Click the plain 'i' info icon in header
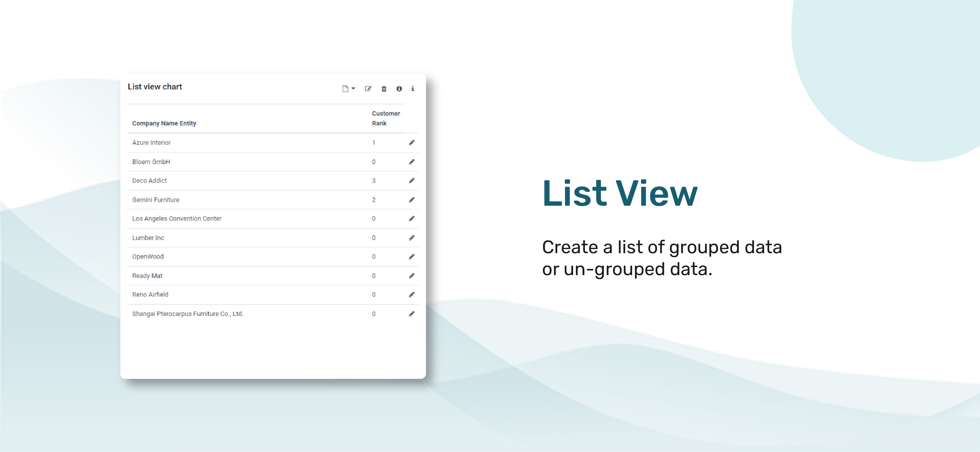The height and width of the screenshot is (452, 980). [x=413, y=89]
